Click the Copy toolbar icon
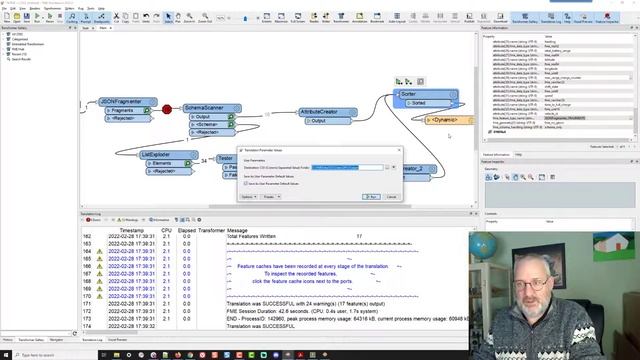The image size is (640, 360). [x=126, y=17]
